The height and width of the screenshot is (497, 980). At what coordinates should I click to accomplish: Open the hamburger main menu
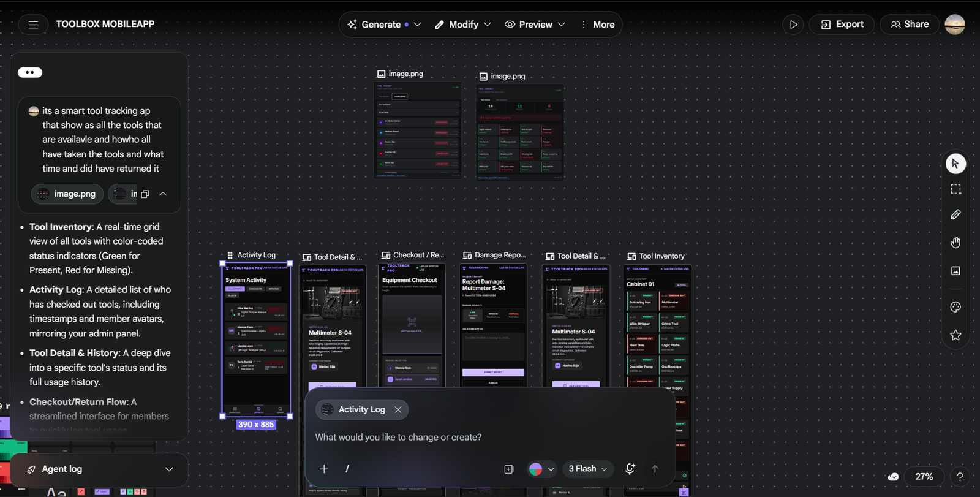[33, 25]
